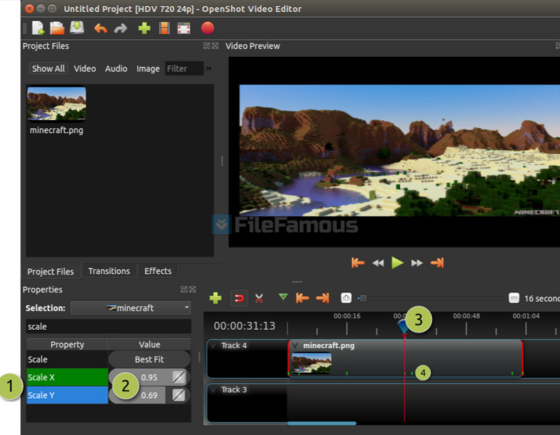
Task: Click zoom-in icon next to 16 seconds
Action: tap(514, 298)
